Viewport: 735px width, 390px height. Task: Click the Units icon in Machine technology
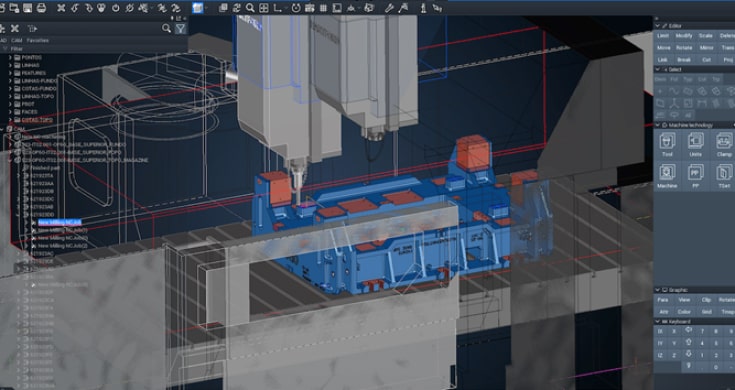[696, 144]
